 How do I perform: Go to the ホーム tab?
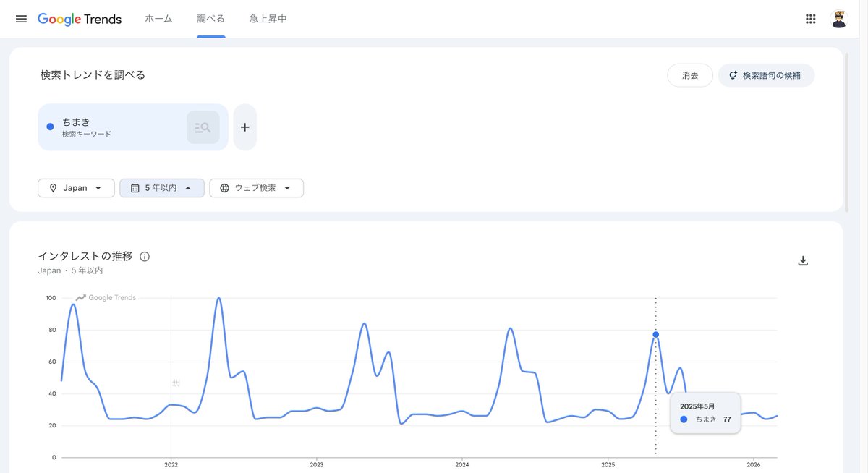pos(158,19)
